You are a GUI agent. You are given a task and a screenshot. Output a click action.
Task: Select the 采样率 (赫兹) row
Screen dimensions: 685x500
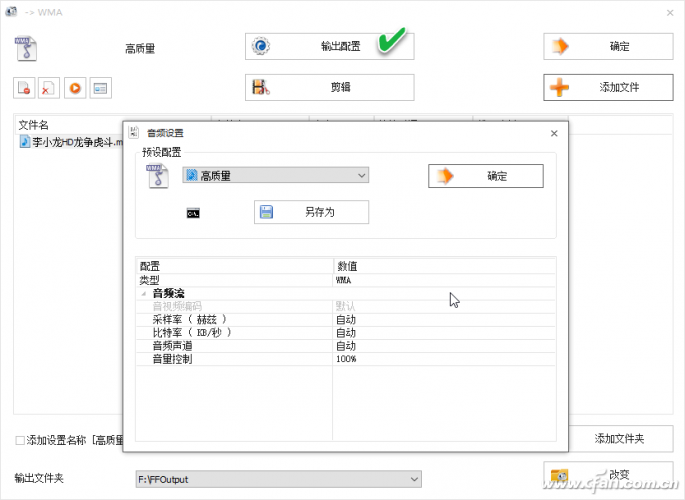pos(345,320)
